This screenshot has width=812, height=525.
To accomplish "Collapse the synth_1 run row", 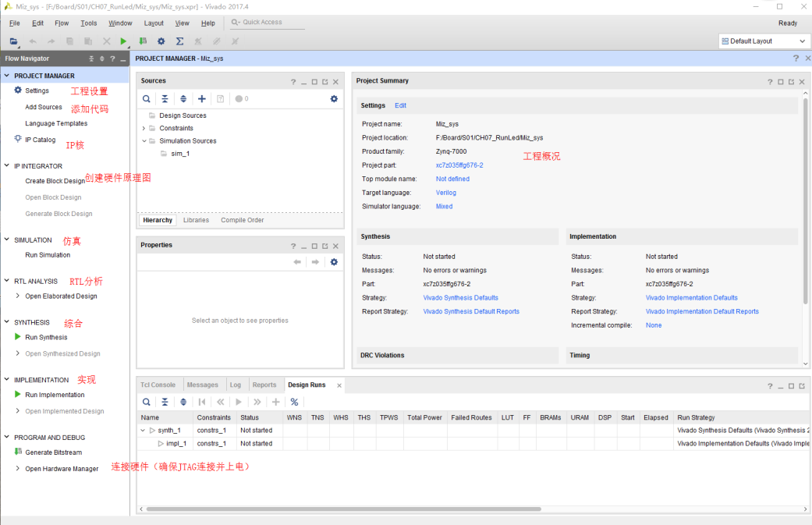I will click(x=143, y=431).
